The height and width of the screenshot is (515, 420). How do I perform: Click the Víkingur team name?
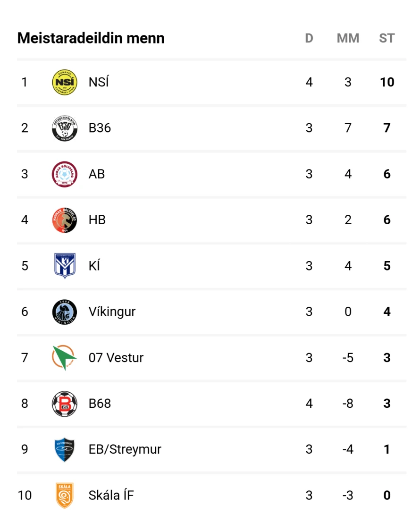[x=112, y=312]
